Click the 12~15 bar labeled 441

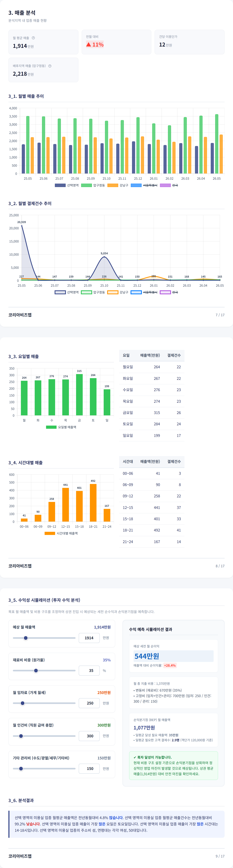tap(66, 505)
